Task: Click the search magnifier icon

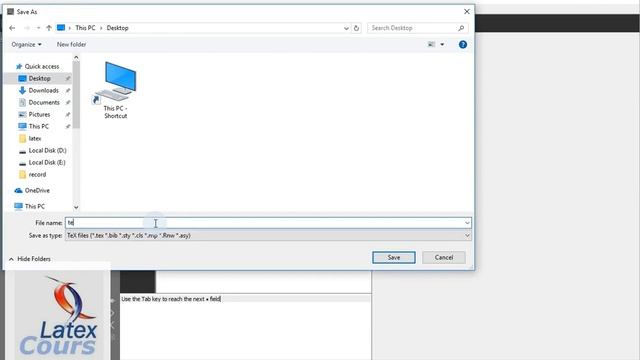Action: click(461, 28)
